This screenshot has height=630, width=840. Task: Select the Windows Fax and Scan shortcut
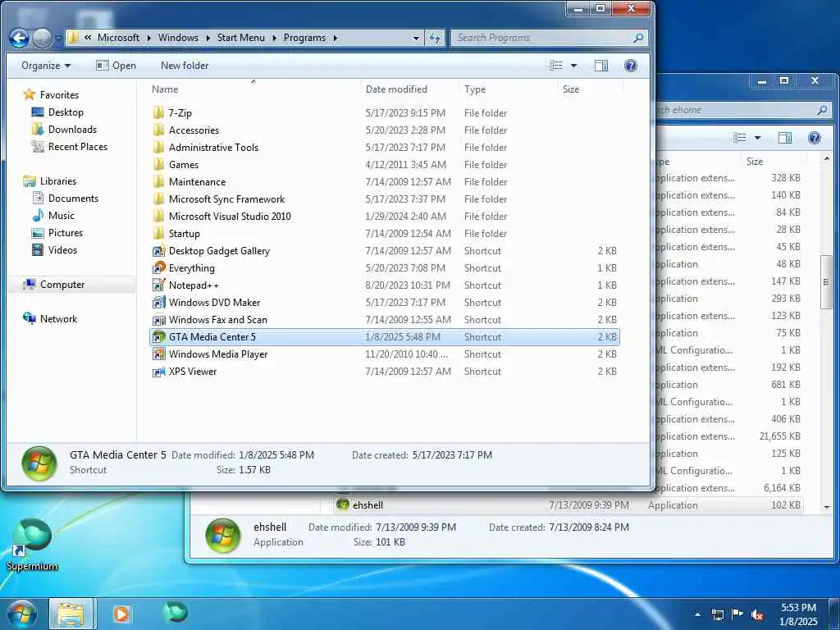click(x=217, y=319)
